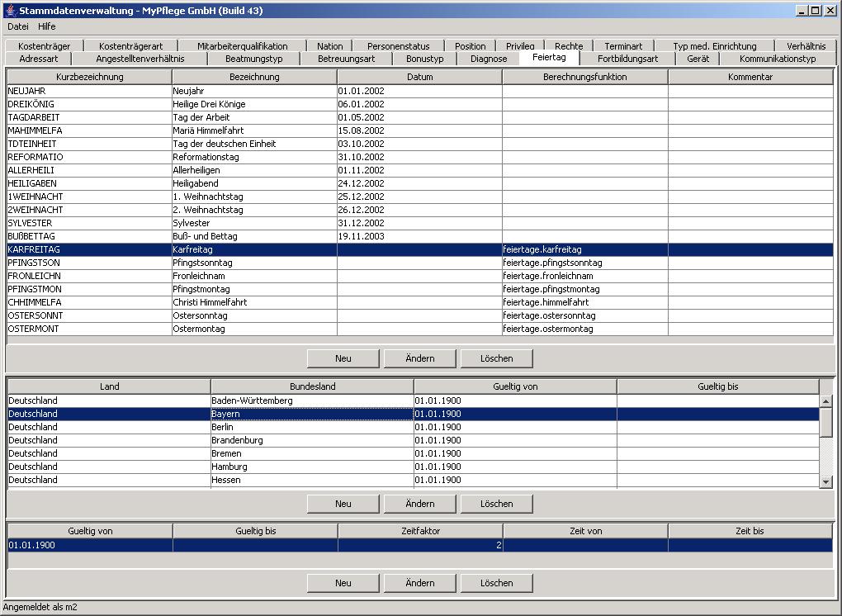Screen dimensions: 842x616
Task: Click the Bundesland table scrollbar down arrow
Action: (x=825, y=481)
